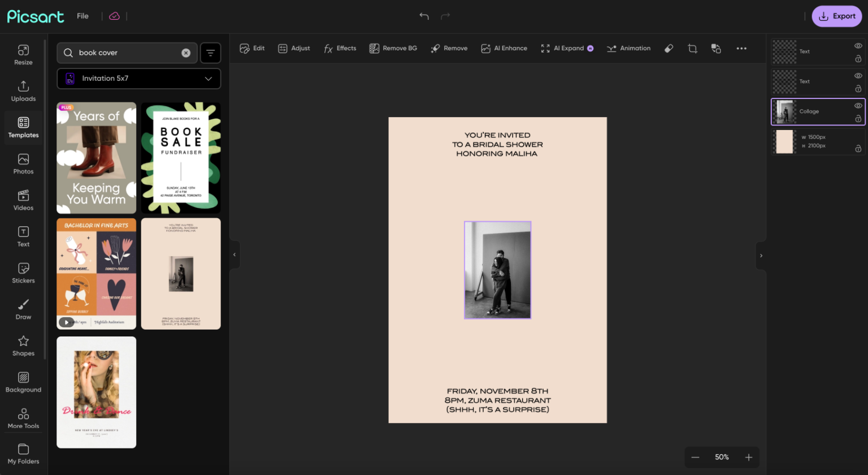Screen dimensions: 868x475
Task: Toggle visibility of the top Text layer
Action: tap(858, 46)
